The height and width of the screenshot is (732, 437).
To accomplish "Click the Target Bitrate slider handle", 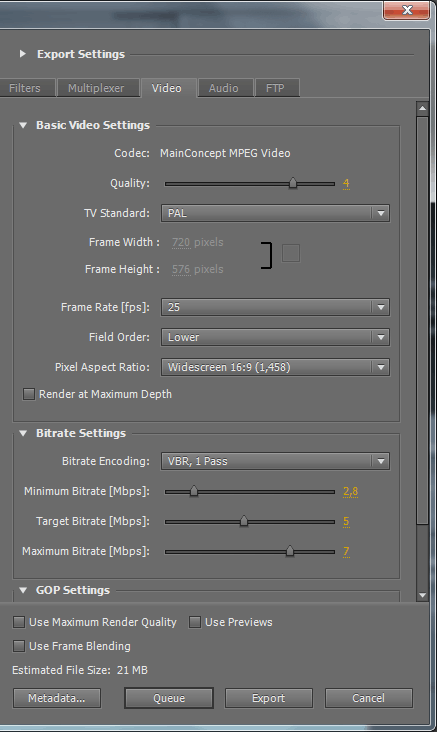I will 244,521.
